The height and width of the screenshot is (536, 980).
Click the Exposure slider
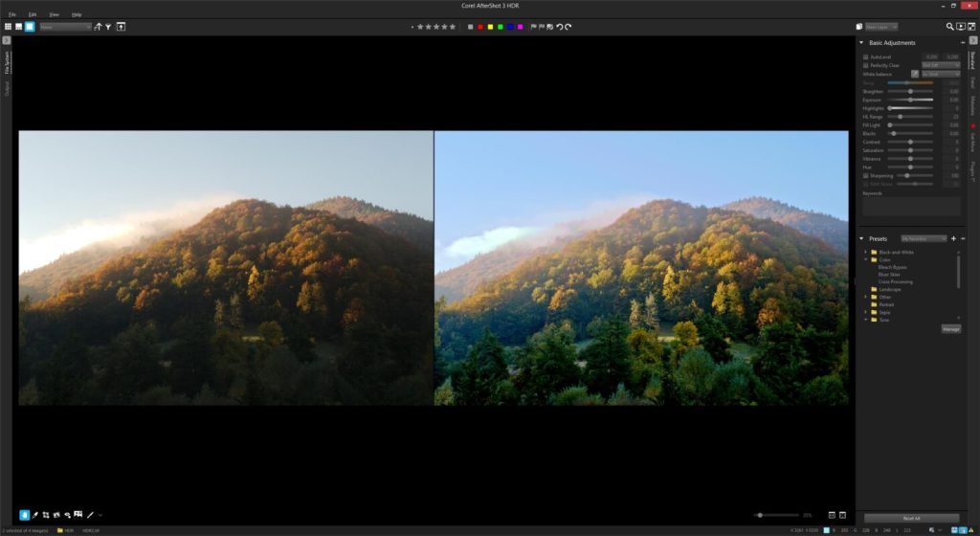tap(910, 100)
